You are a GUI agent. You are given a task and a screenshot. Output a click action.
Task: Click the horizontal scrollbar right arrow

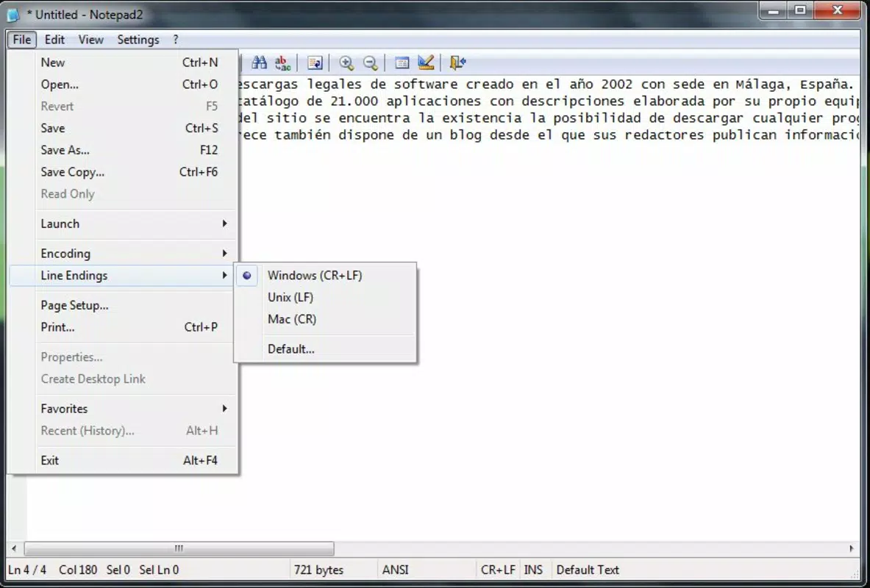click(x=852, y=548)
